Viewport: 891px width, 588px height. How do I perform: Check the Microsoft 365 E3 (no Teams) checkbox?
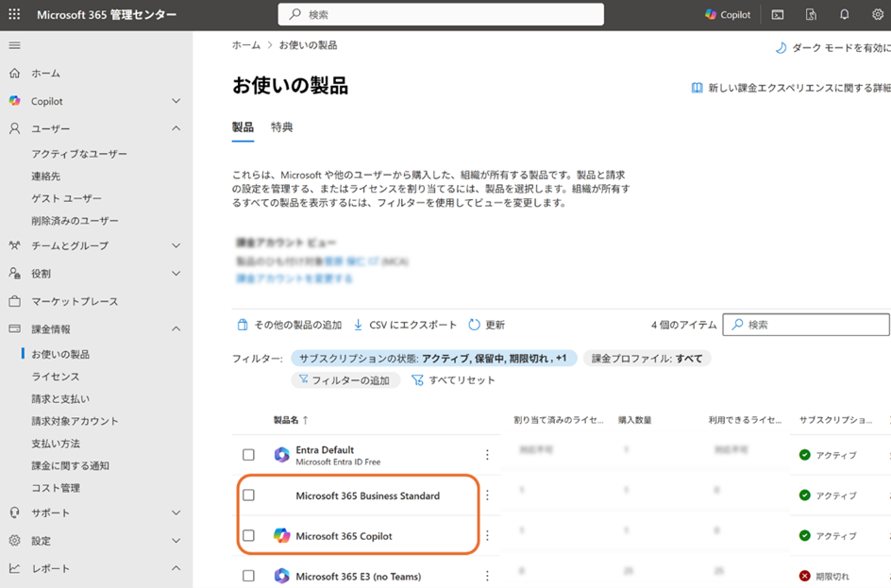click(248, 576)
